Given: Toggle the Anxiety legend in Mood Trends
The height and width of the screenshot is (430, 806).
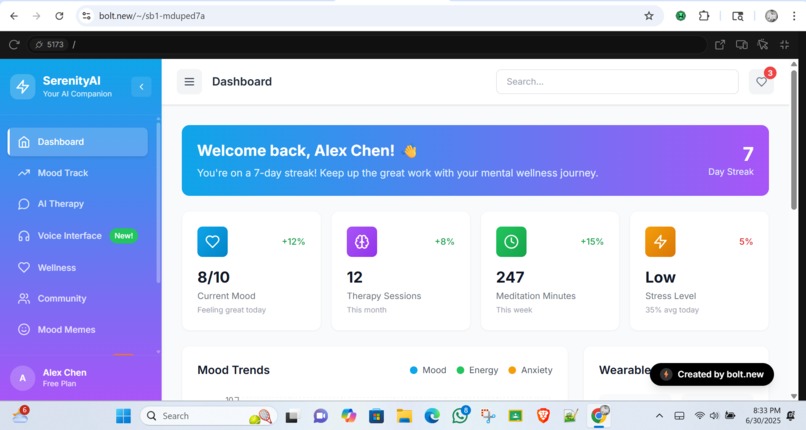Looking at the screenshot, I should click(530, 370).
